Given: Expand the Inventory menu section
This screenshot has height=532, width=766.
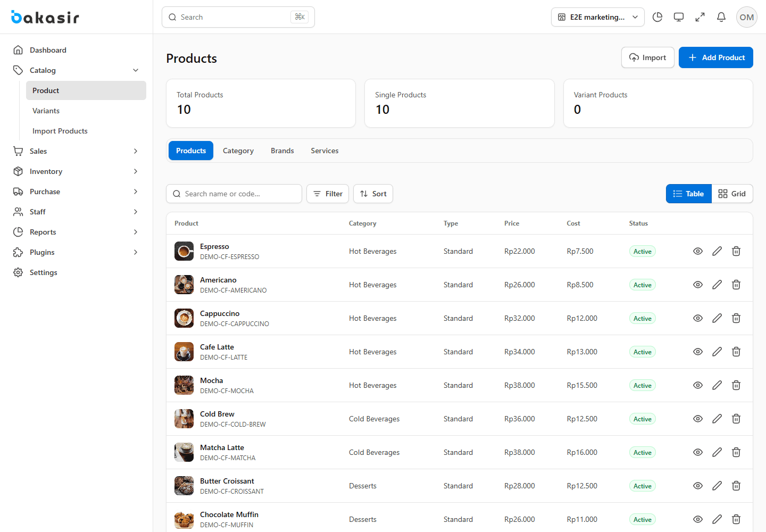Looking at the screenshot, I should [x=77, y=171].
